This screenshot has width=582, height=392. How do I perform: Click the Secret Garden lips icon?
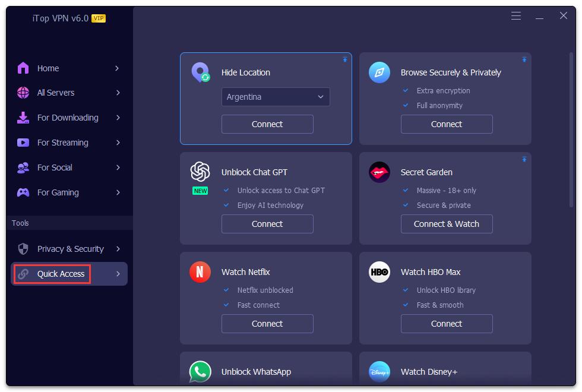click(x=379, y=172)
